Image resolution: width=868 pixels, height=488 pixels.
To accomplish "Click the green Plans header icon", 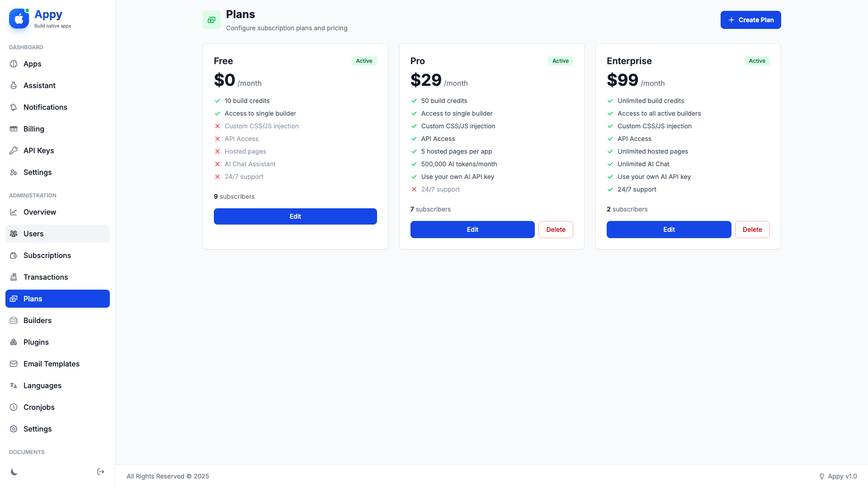I will tap(212, 20).
